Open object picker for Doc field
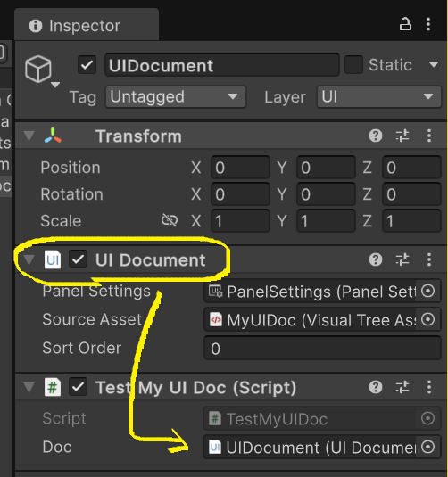 click(427, 447)
